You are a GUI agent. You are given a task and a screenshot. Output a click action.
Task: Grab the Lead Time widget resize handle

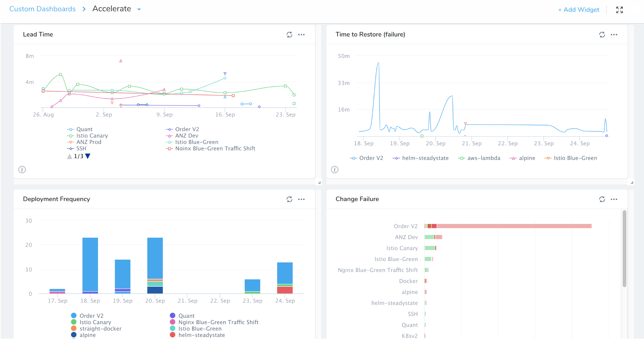[319, 183]
